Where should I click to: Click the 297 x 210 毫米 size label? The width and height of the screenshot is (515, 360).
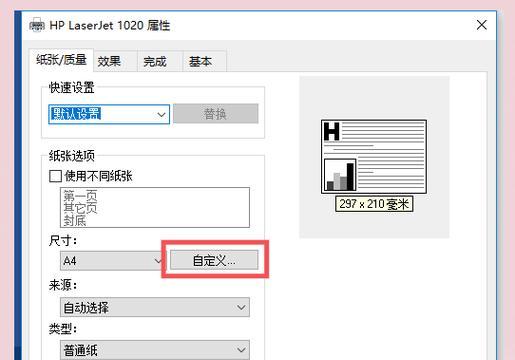[374, 204]
